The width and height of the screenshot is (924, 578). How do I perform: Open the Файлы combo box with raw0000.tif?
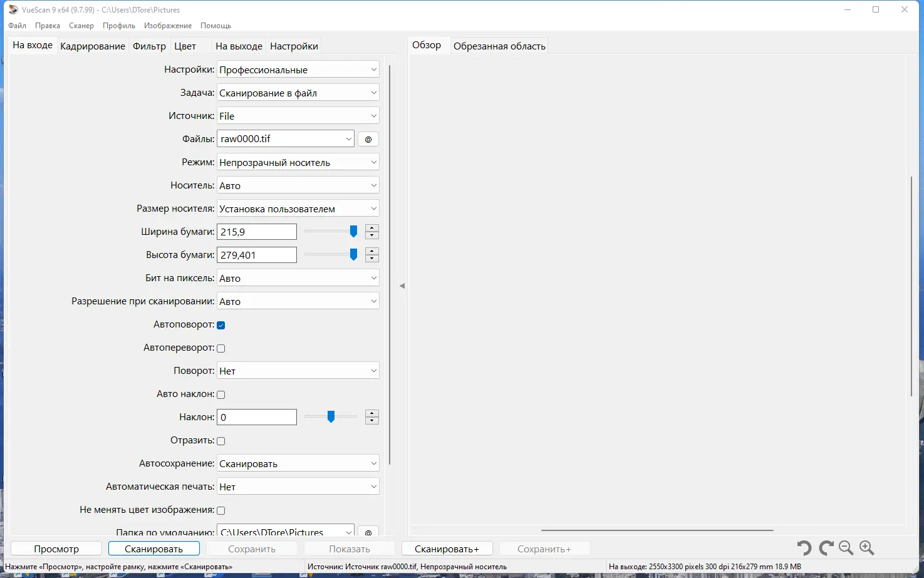pyautogui.click(x=286, y=139)
